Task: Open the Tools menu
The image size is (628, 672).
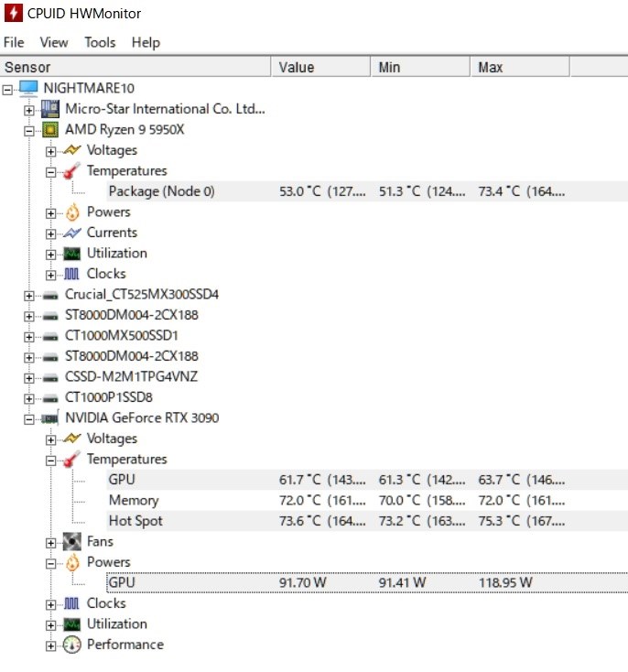Action: point(100,42)
